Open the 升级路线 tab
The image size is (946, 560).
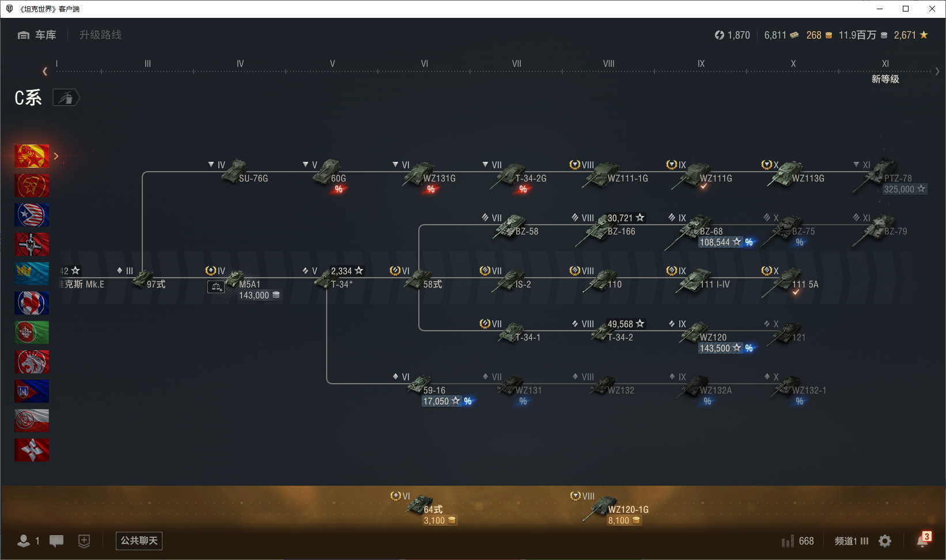(100, 35)
